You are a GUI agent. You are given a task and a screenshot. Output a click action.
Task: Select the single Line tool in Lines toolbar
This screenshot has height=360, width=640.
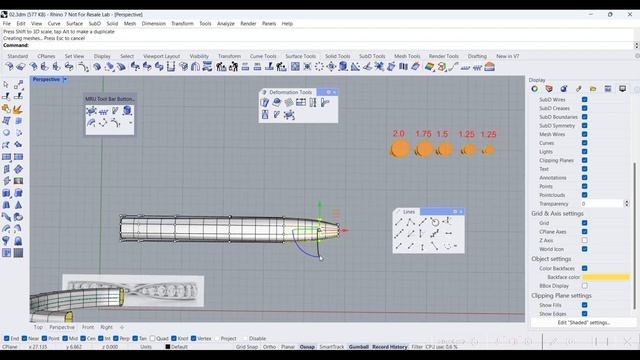[399, 222]
